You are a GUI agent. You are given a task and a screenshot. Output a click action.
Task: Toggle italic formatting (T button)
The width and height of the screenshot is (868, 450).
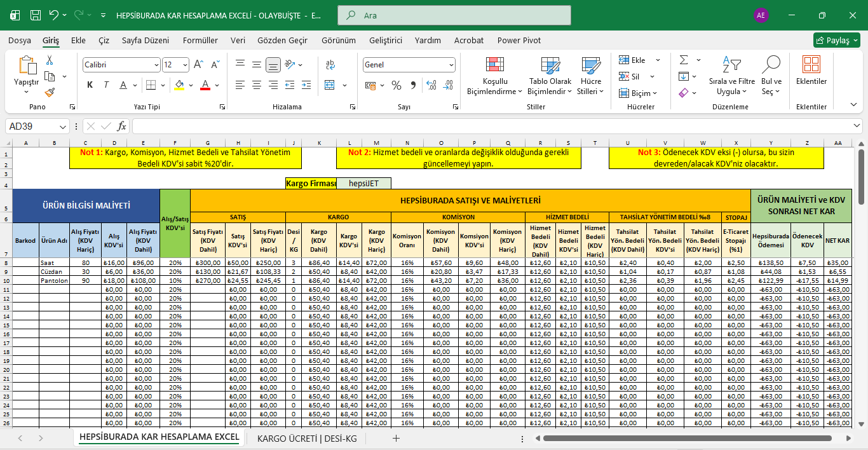point(105,85)
